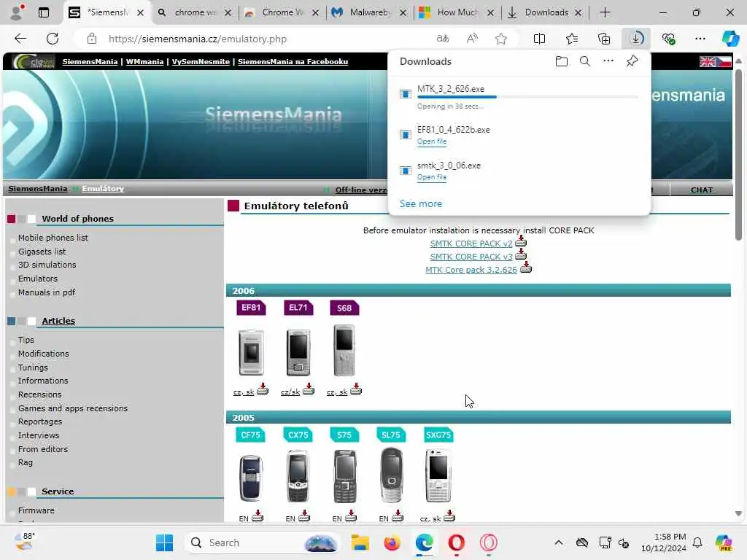This screenshot has height=560, width=747.
Task: Download EF81 emulator via download icon
Action: point(263,389)
